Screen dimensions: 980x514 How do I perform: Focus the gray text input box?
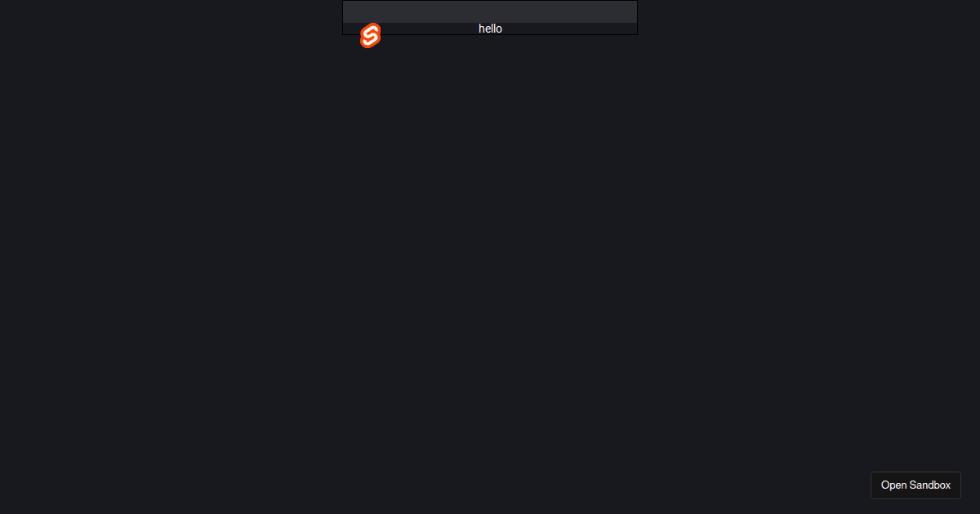tap(490, 11)
